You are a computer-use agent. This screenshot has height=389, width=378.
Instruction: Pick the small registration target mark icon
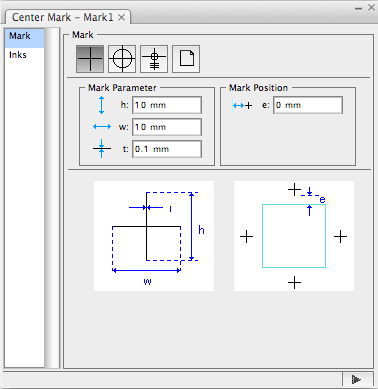click(x=154, y=59)
